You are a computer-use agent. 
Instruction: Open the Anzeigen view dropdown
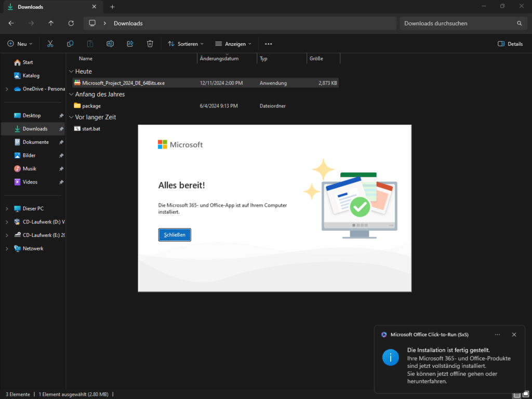point(233,44)
